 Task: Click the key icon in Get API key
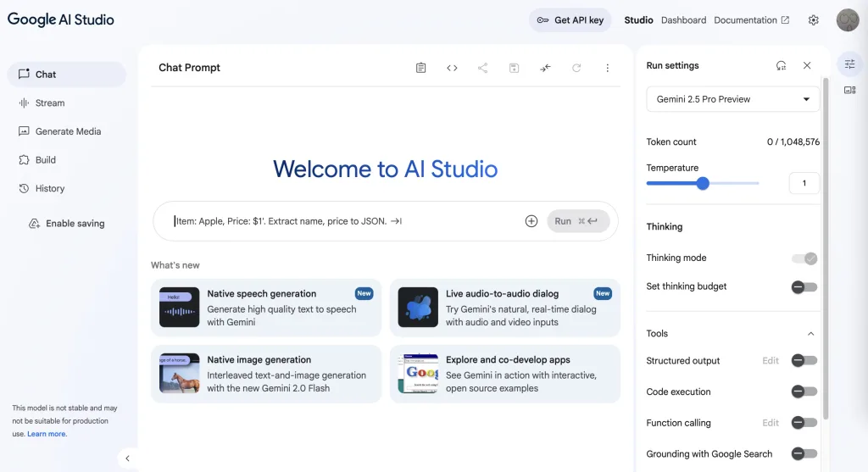(542, 20)
